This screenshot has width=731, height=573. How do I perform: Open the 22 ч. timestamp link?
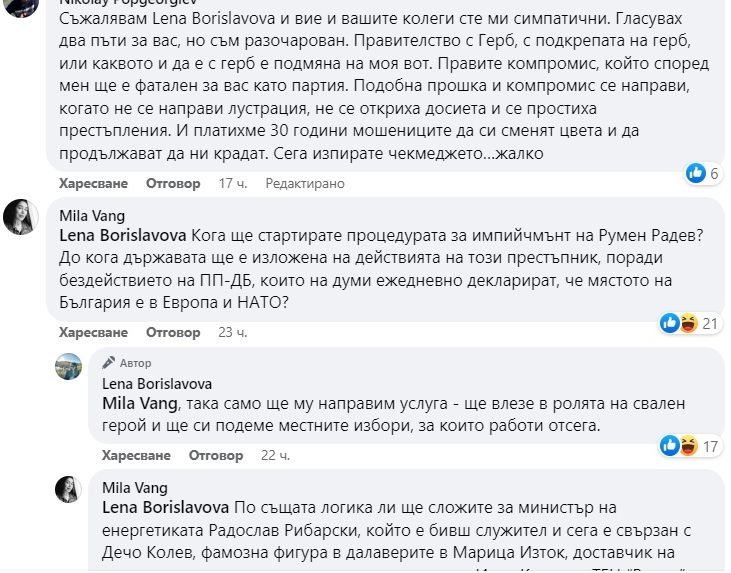(275, 455)
